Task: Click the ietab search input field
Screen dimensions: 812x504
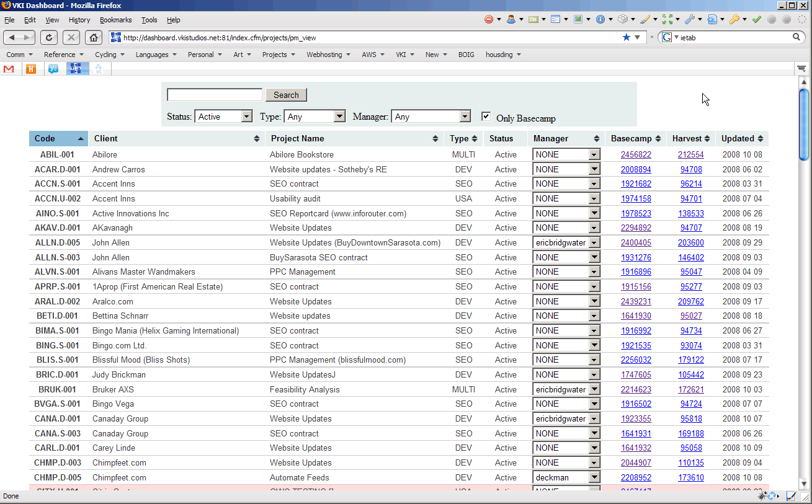Action: [735, 37]
